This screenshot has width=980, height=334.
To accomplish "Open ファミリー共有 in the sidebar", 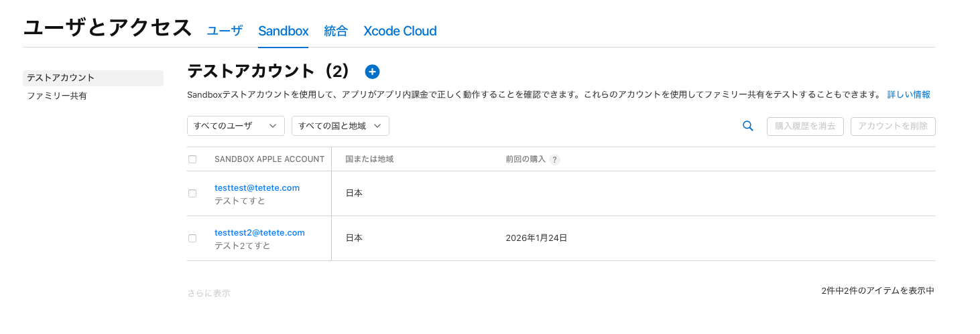I will tap(57, 96).
